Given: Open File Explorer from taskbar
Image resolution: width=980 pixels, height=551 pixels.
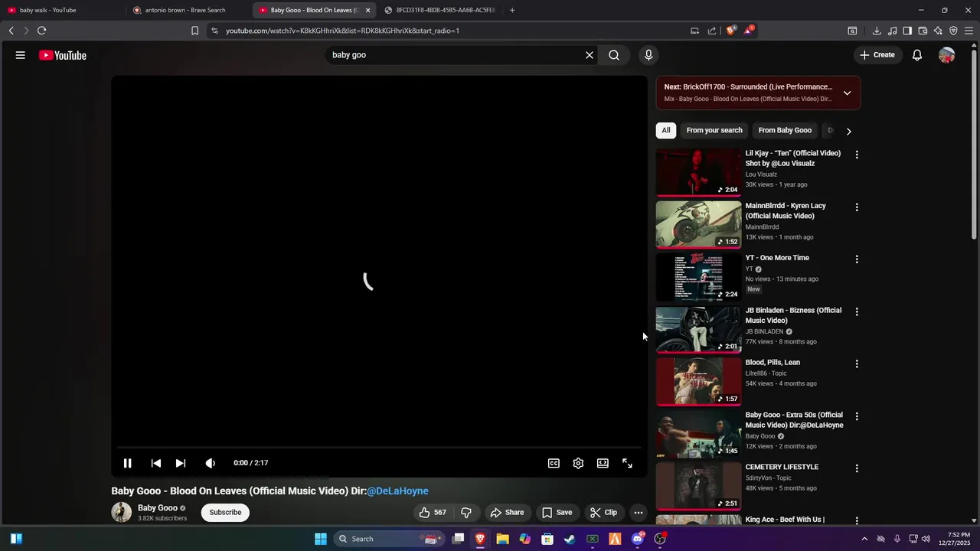Looking at the screenshot, I should (502, 539).
